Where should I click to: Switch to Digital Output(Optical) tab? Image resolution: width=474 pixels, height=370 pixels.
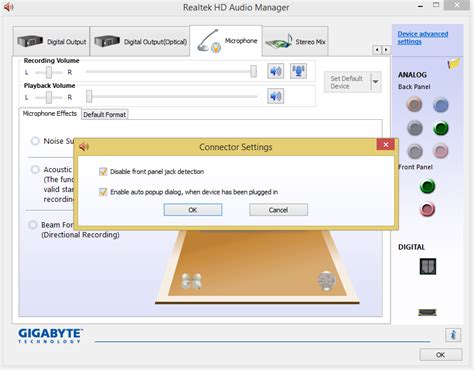click(x=140, y=41)
